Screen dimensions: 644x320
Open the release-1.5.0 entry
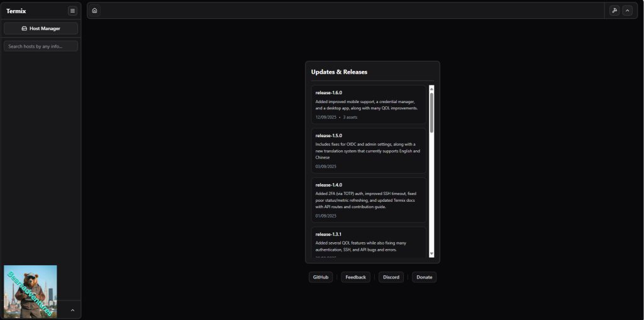[x=369, y=150]
